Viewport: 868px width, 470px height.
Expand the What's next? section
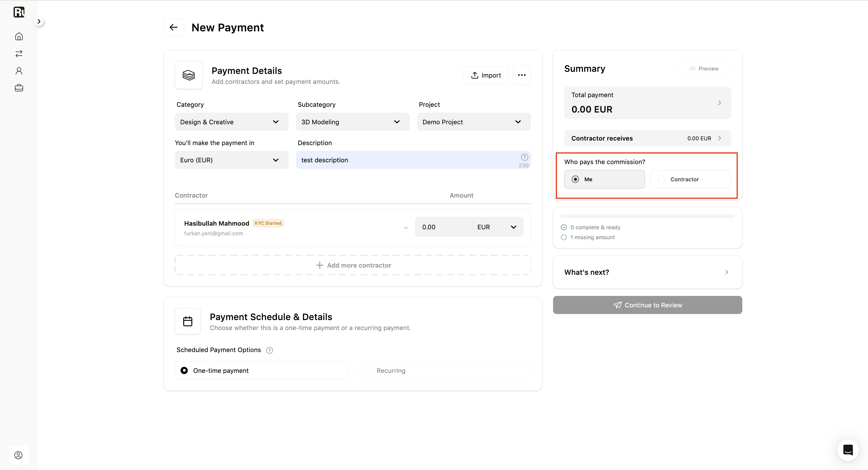[x=647, y=272]
